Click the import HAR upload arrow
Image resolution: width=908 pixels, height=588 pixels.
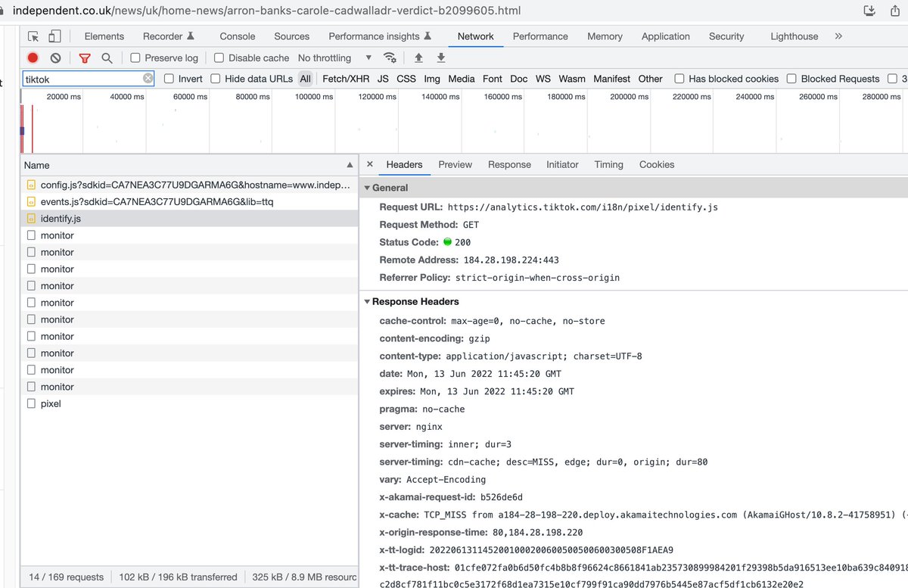click(418, 58)
